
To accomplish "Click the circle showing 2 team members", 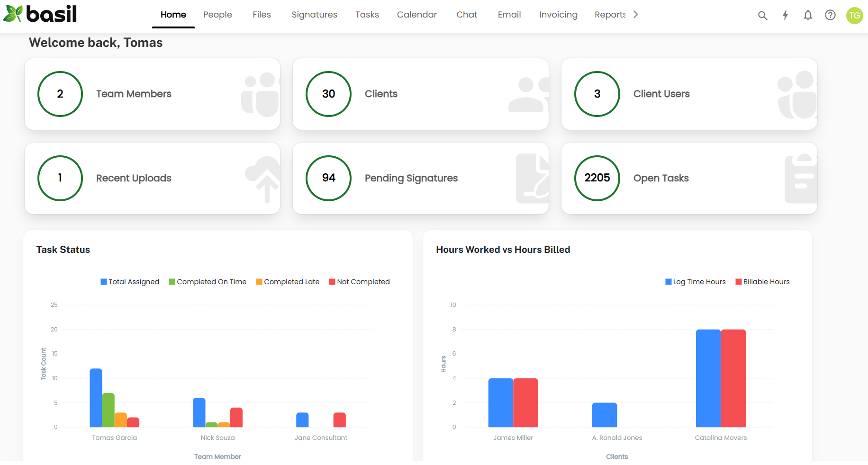I will (x=60, y=94).
